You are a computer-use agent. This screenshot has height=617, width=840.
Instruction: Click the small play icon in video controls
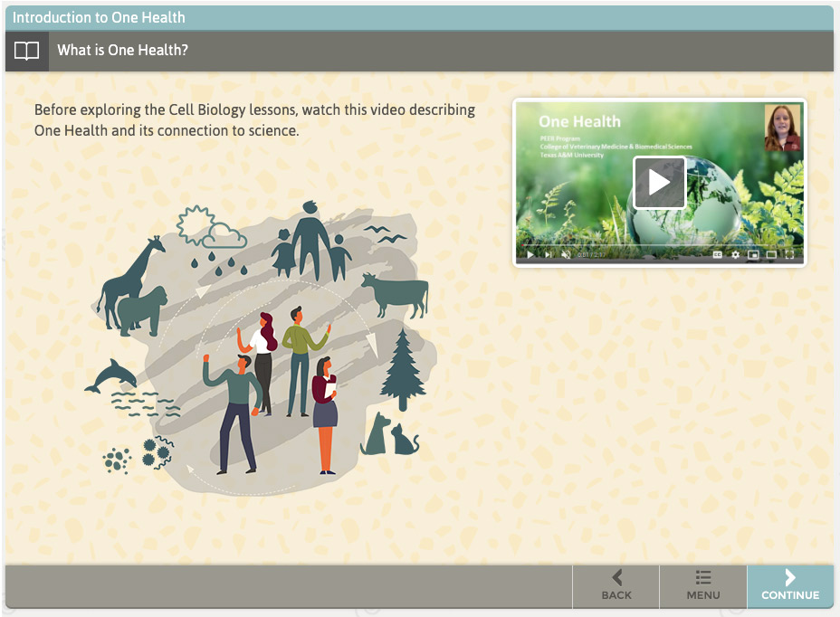(530, 254)
